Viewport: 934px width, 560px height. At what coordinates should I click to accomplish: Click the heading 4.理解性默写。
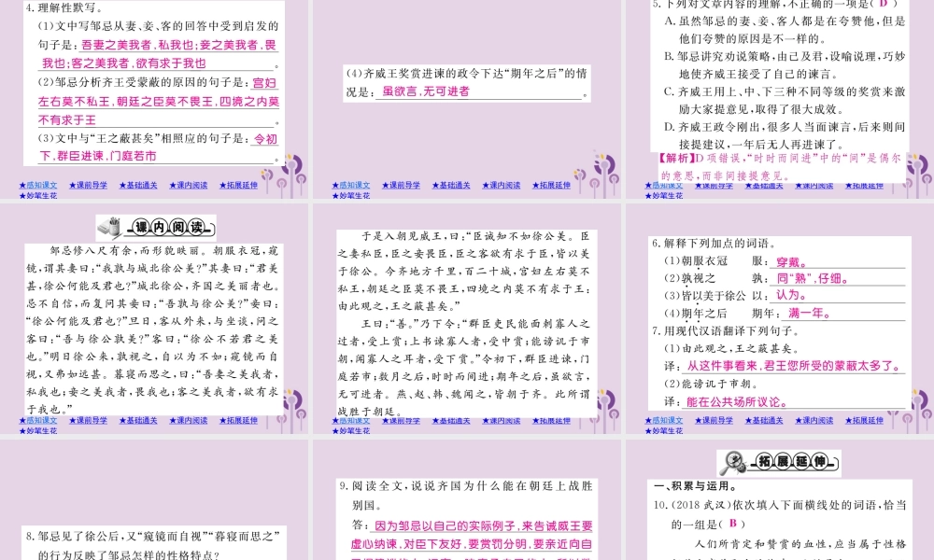click(x=64, y=8)
